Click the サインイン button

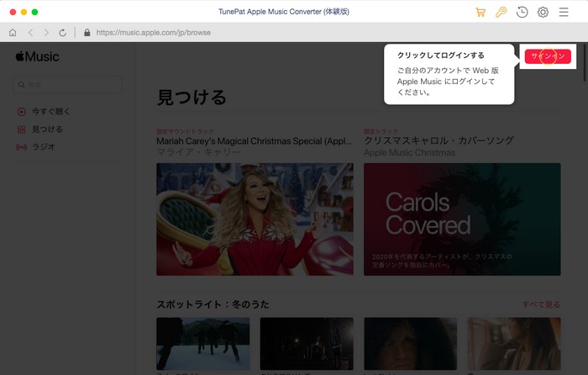point(548,56)
